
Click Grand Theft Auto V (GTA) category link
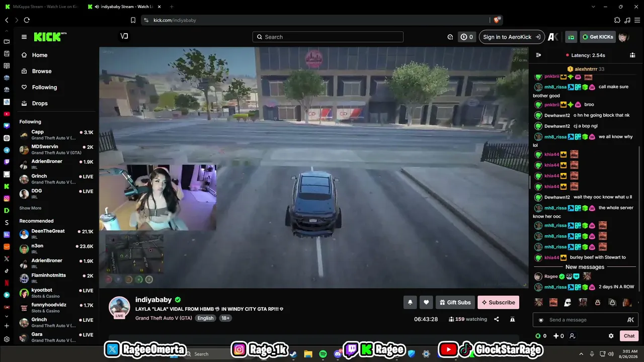(x=164, y=318)
